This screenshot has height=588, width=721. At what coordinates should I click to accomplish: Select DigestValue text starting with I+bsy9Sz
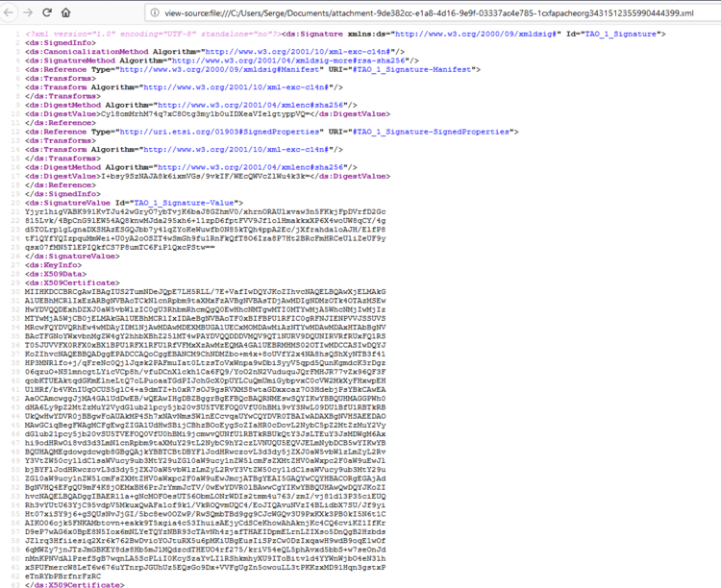pyautogui.click(x=204, y=177)
